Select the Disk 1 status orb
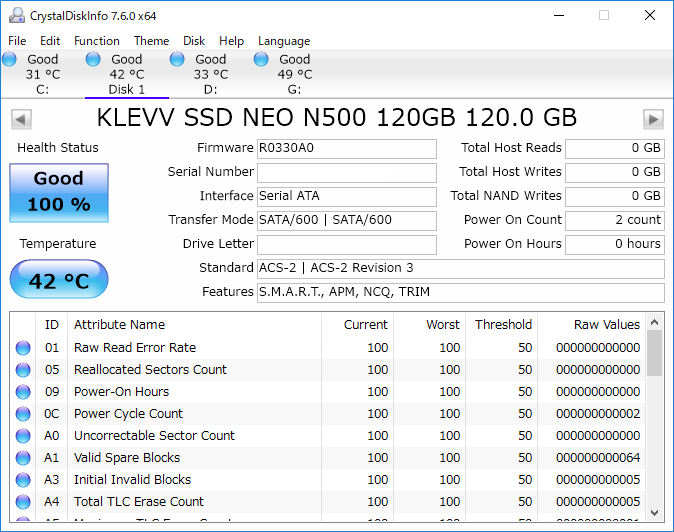This screenshot has width=674, height=532. [x=93, y=59]
